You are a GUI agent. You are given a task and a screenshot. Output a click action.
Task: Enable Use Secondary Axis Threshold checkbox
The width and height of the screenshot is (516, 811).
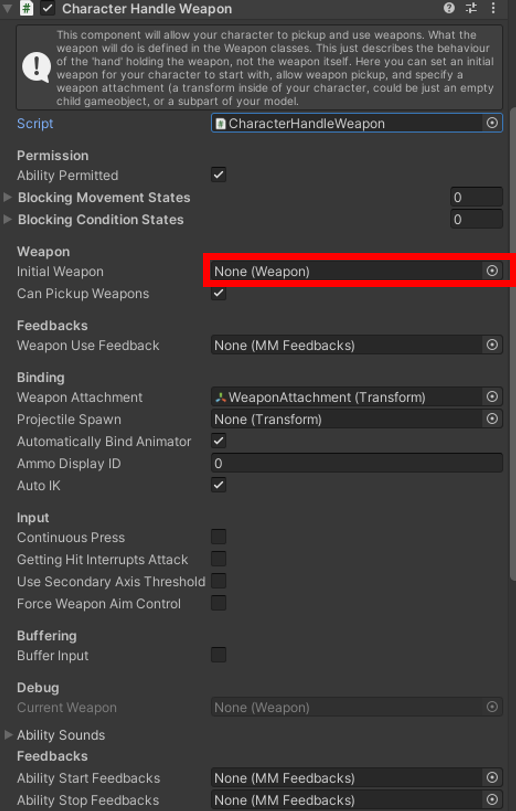219,581
